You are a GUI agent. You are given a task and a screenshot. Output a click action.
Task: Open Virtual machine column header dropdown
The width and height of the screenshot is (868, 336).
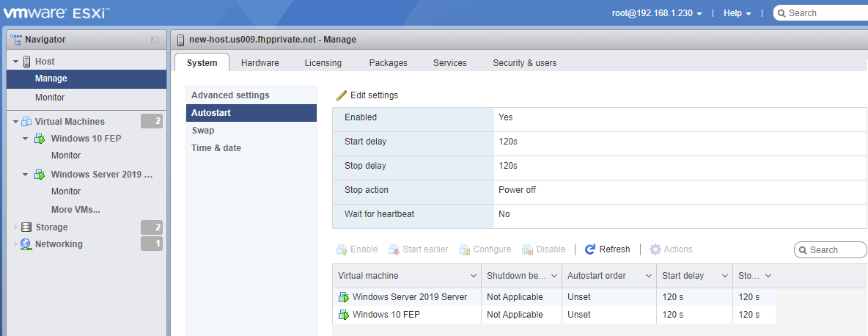473,276
